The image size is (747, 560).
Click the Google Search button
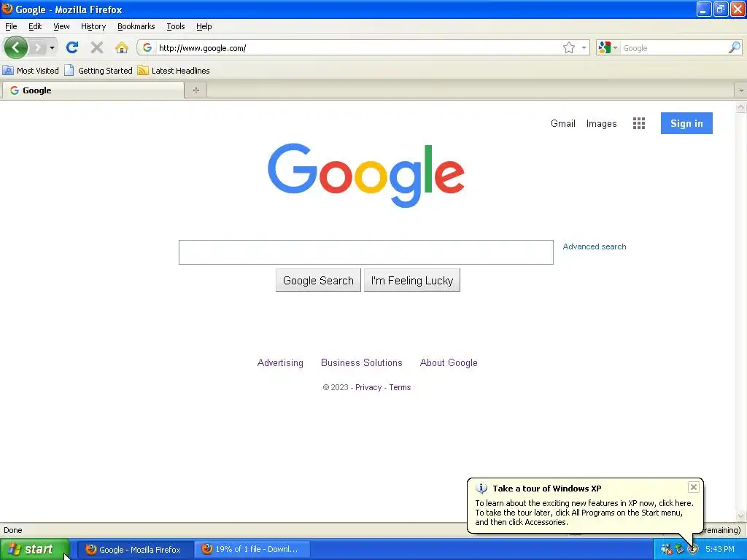(318, 280)
